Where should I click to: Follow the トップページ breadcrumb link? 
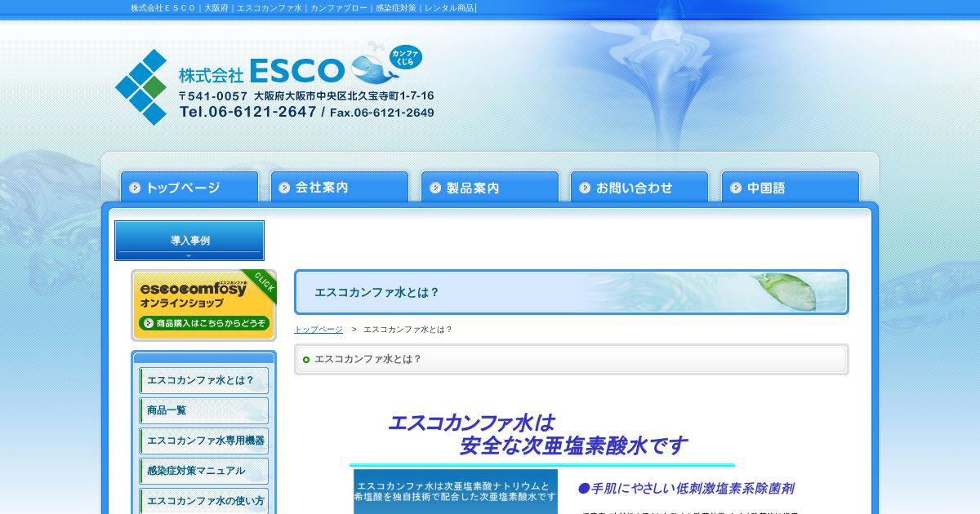click(x=318, y=330)
